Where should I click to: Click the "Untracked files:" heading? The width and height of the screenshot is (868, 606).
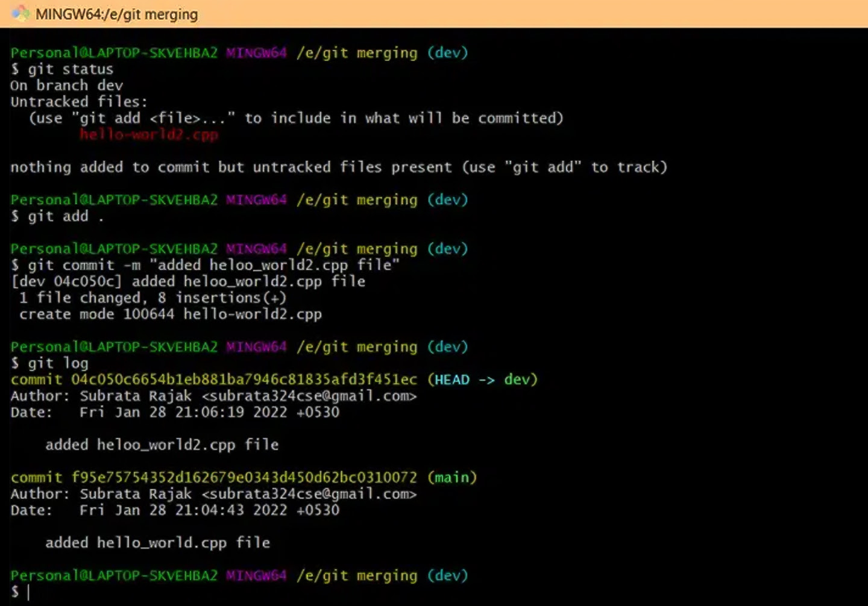tap(78, 102)
